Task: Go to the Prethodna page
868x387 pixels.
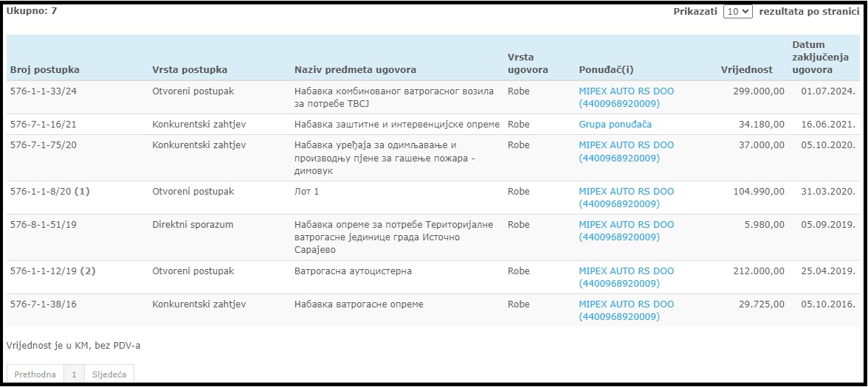Action: pyautogui.click(x=35, y=374)
